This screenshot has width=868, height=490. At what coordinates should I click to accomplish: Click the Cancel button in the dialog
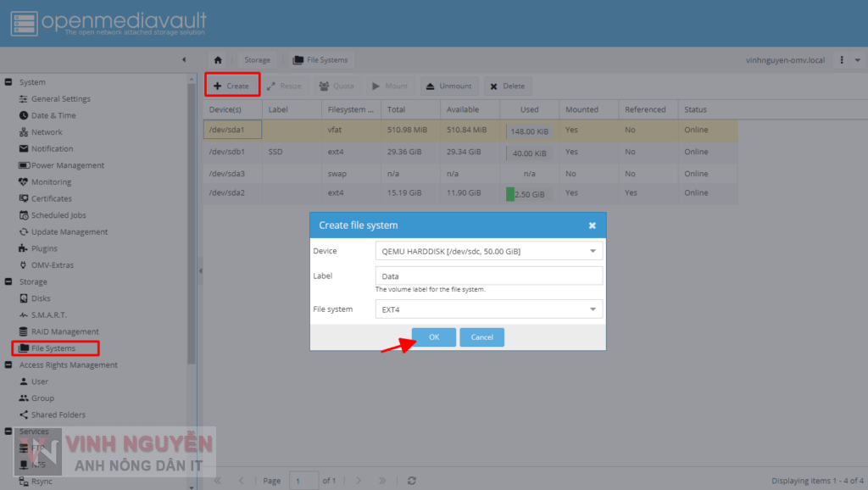point(481,337)
